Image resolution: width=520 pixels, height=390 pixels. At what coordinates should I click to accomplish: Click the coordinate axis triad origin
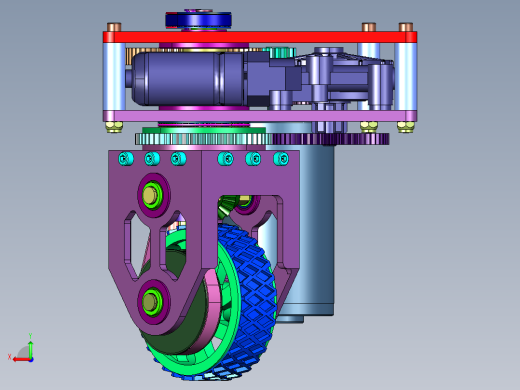(31, 360)
